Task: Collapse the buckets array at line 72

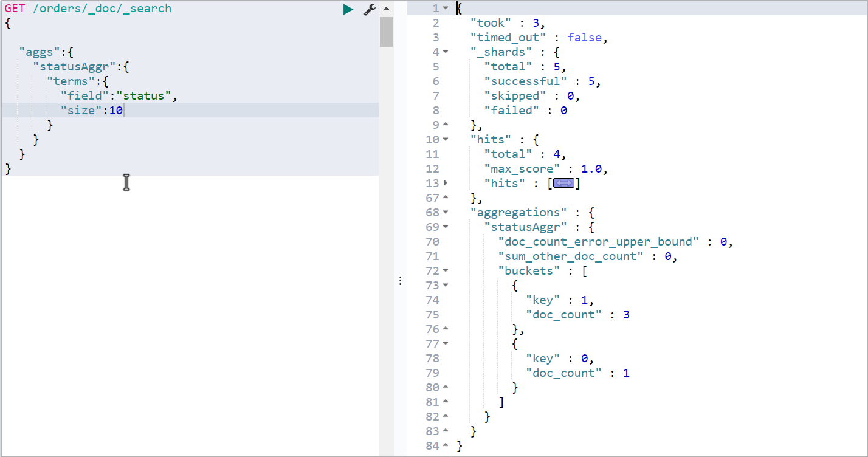Action: (x=446, y=271)
